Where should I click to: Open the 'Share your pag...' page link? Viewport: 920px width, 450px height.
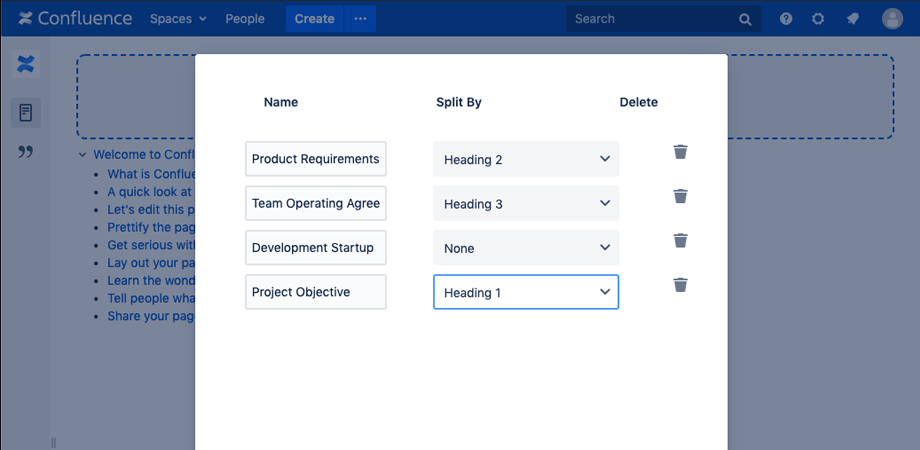click(x=151, y=316)
